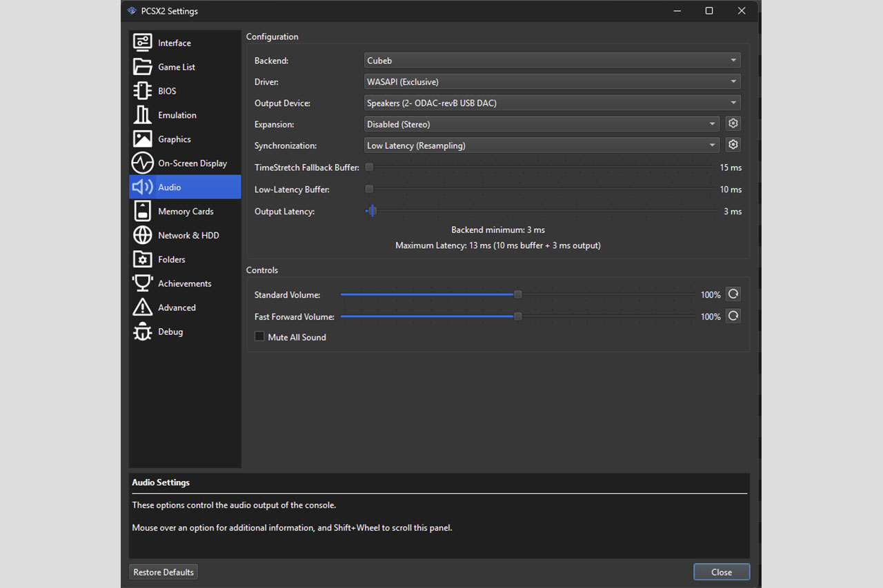Open the Advanced text entry in sidebar
The height and width of the screenshot is (588, 883).
[177, 307]
